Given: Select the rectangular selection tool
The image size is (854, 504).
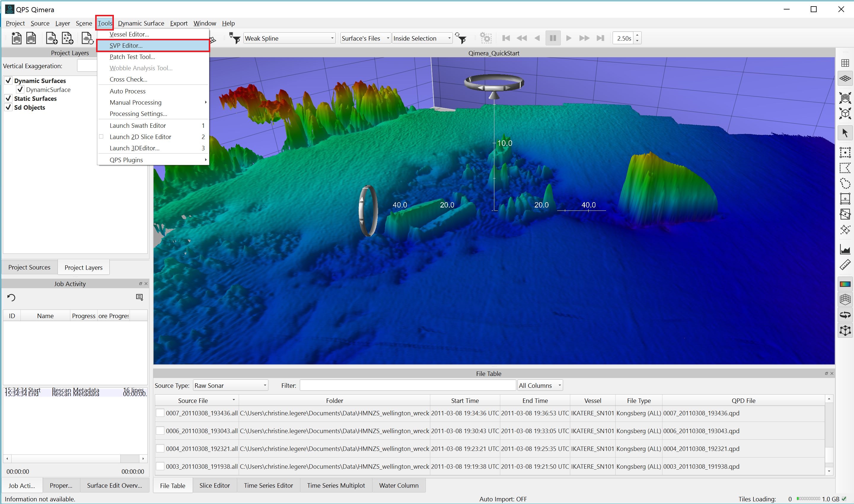Looking at the screenshot, I should pyautogui.click(x=845, y=152).
